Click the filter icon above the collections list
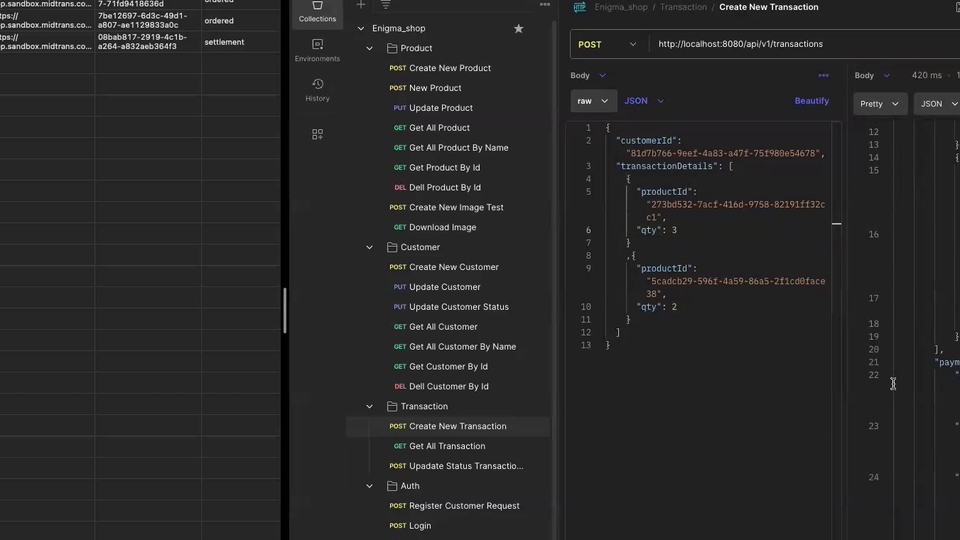 coord(386,5)
